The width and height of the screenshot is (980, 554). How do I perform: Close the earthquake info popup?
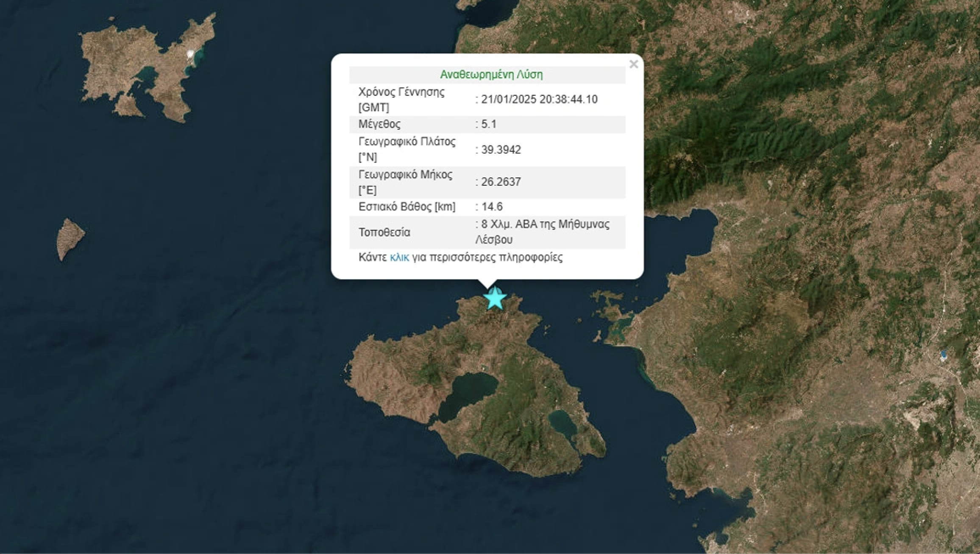tap(634, 64)
